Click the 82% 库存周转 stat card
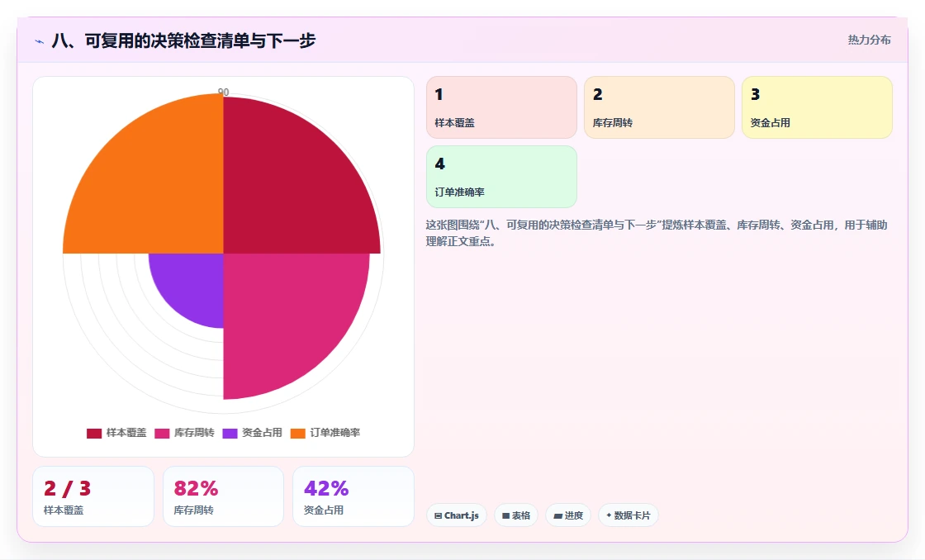Image resolution: width=925 pixels, height=560 pixels. (223, 496)
